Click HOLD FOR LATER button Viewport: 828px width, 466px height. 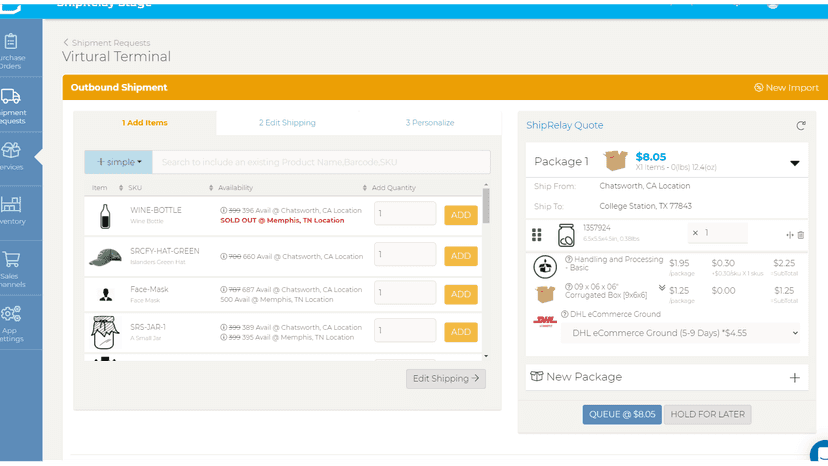pyautogui.click(x=708, y=414)
